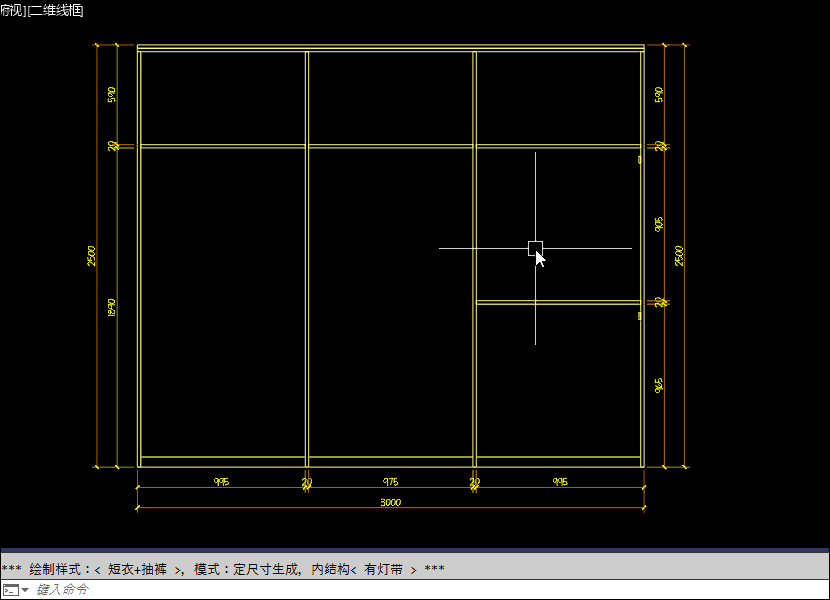
Task: Select the right 2500 height dimension
Action: click(x=680, y=255)
